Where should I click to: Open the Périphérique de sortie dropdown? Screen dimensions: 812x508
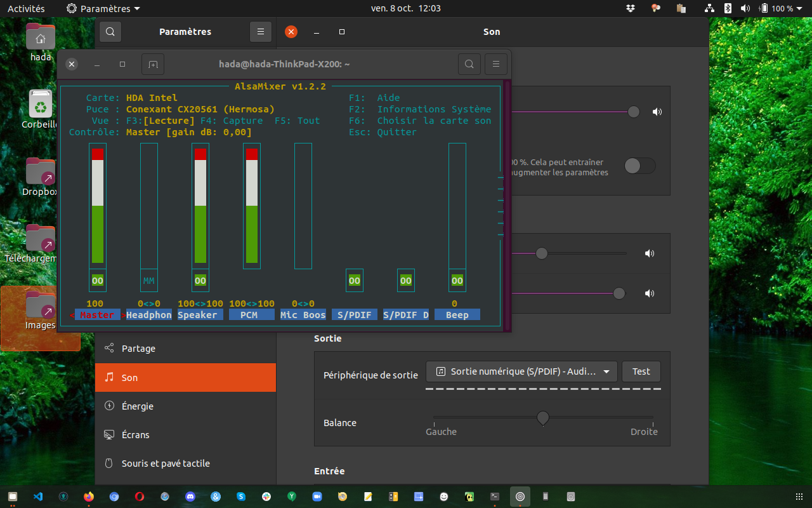(x=521, y=371)
